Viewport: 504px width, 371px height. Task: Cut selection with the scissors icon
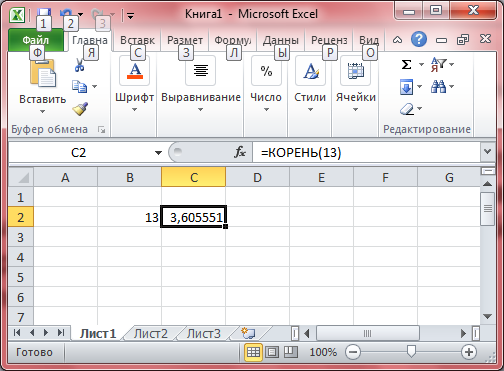click(79, 65)
